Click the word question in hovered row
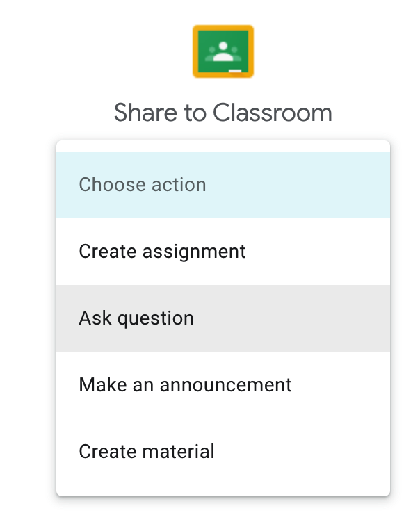The width and height of the screenshot is (420, 531). pos(156,319)
